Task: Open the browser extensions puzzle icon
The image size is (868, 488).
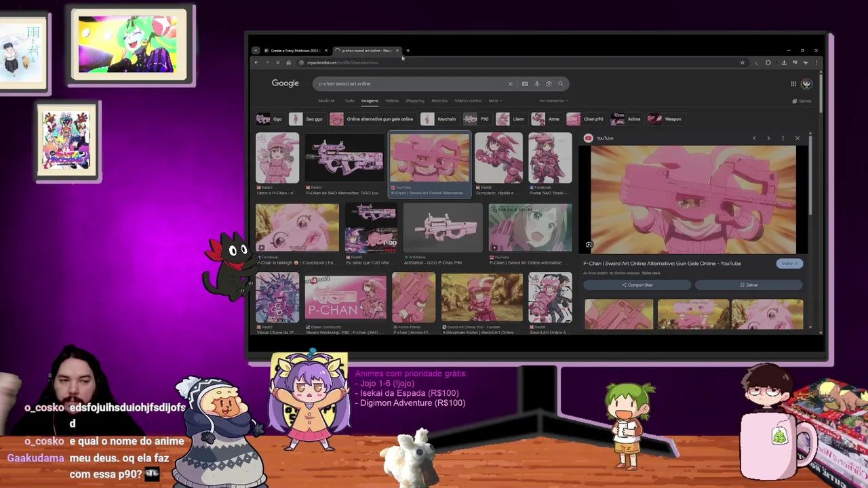Action: [x=768, y=62]
